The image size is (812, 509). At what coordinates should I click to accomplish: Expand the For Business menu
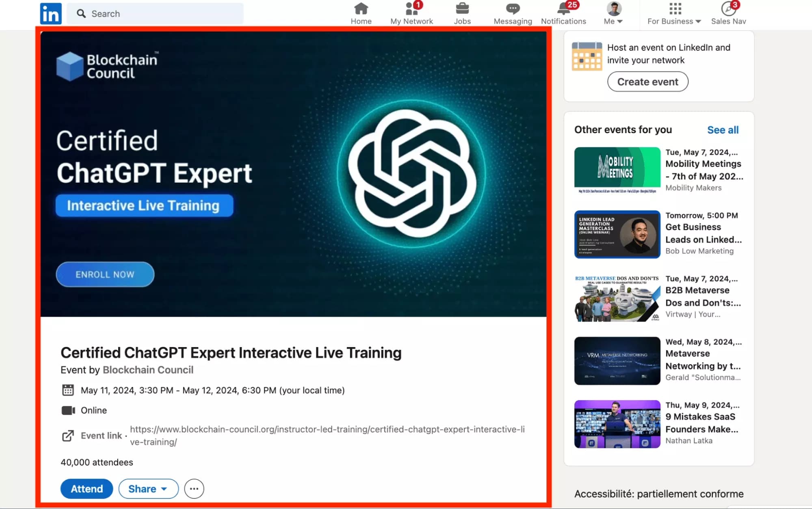(674, 14)
